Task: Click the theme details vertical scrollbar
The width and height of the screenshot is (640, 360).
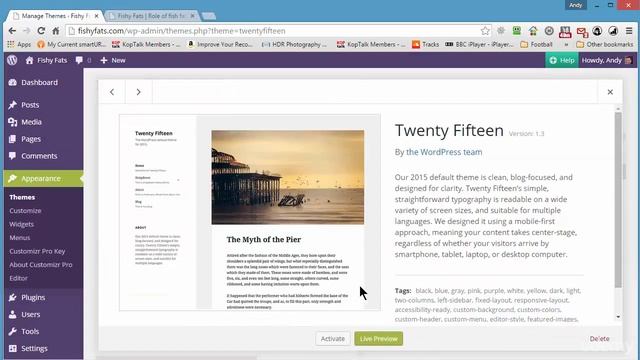Action: tap(618, 200)
